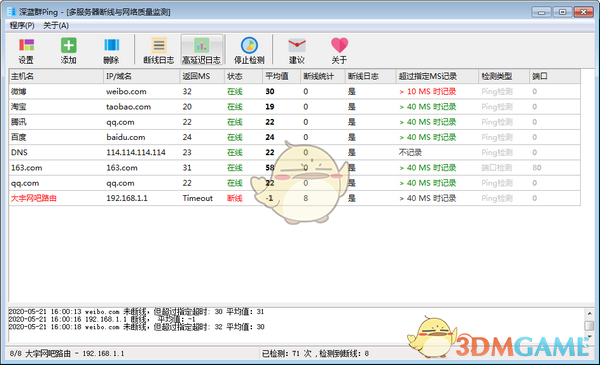This screenshot has height=365, width=600.
Task: Click the status bar 8/8 大宇网吧路由 entry
Action: [67, 354]
